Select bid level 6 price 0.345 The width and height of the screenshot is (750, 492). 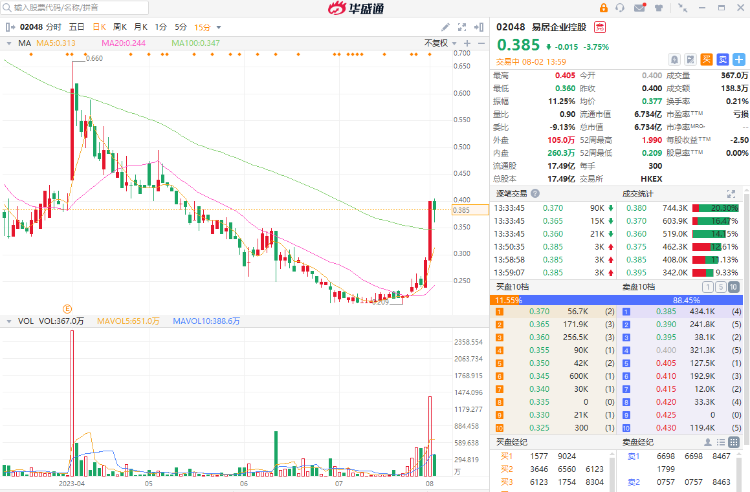(x=540, y=376)
